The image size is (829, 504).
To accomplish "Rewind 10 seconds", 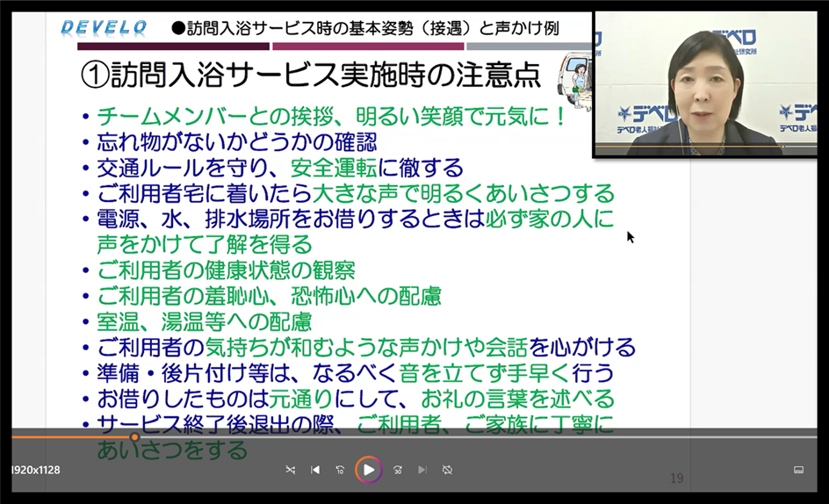I will click(340, 470).
